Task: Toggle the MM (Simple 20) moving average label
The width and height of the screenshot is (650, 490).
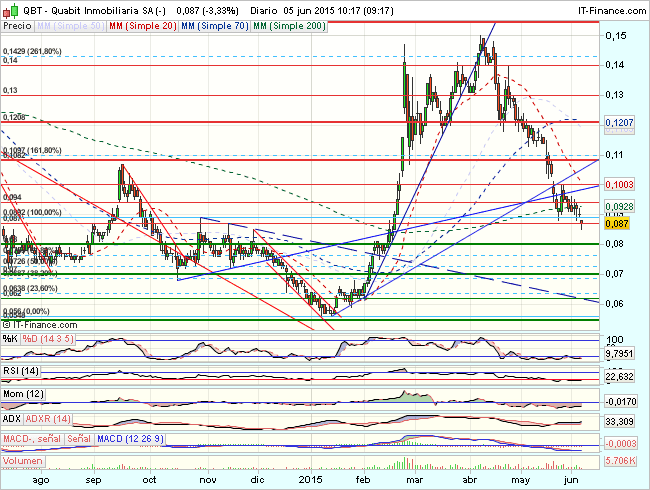Action: (143, 26)
